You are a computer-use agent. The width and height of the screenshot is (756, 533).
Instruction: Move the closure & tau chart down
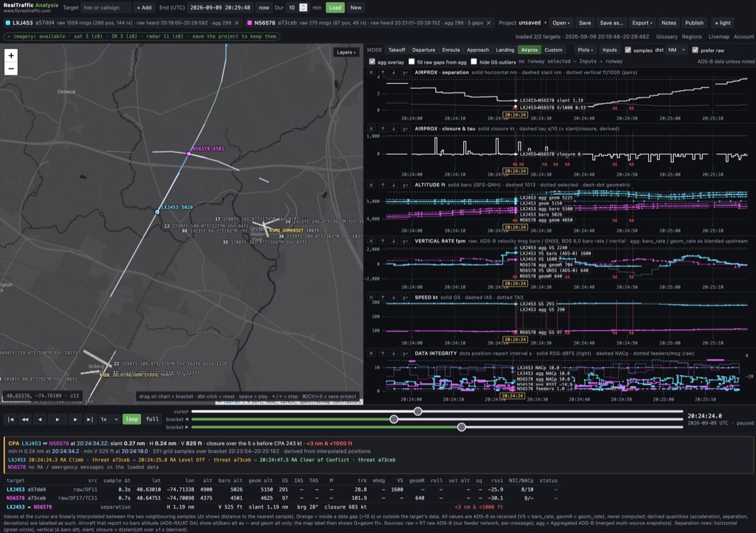[394, 129]
